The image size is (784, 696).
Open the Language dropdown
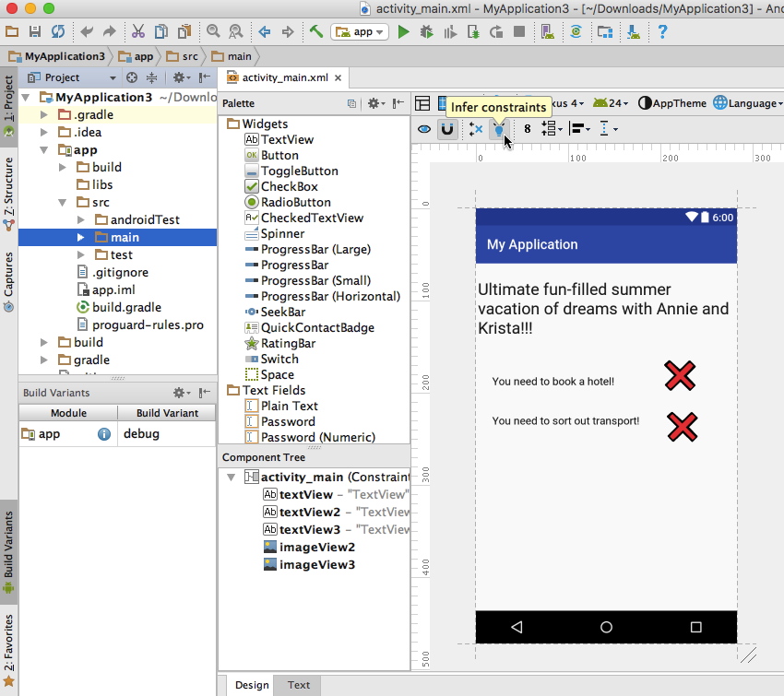[748, 103]
